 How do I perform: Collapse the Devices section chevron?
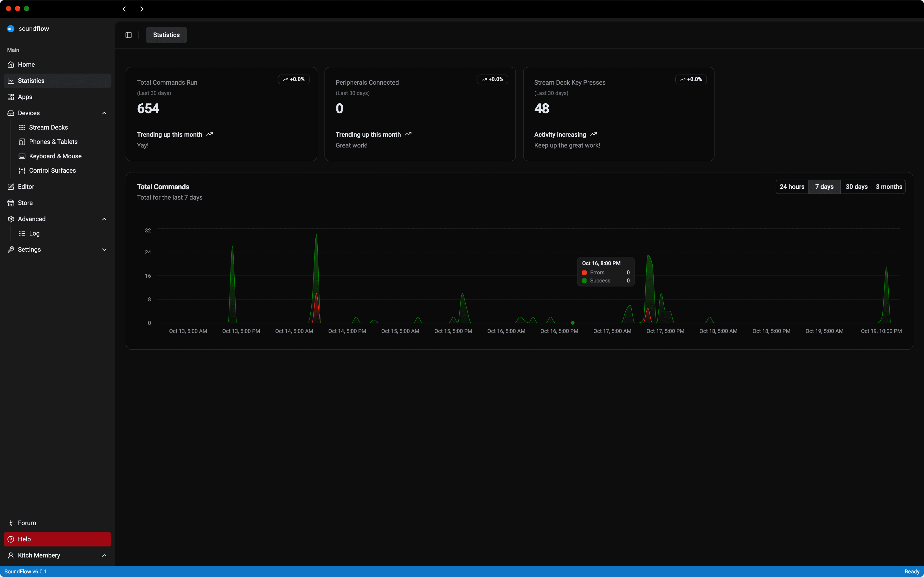104,113
